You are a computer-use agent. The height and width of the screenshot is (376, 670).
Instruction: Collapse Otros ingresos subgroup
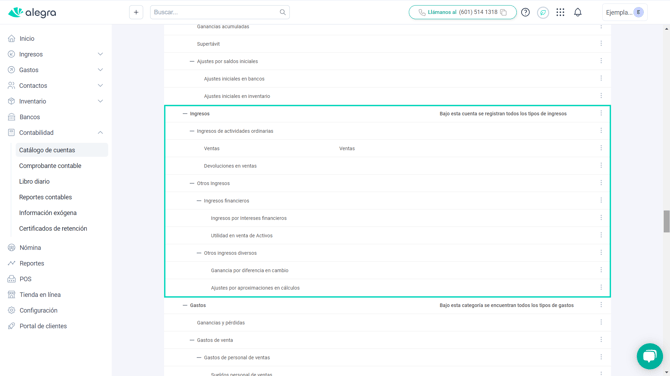[x=191, y=183]
